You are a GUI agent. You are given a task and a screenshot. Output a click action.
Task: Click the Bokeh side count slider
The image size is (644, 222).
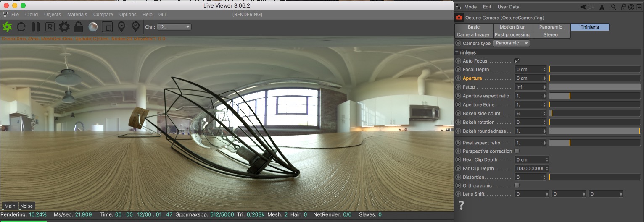pos(594,113)
